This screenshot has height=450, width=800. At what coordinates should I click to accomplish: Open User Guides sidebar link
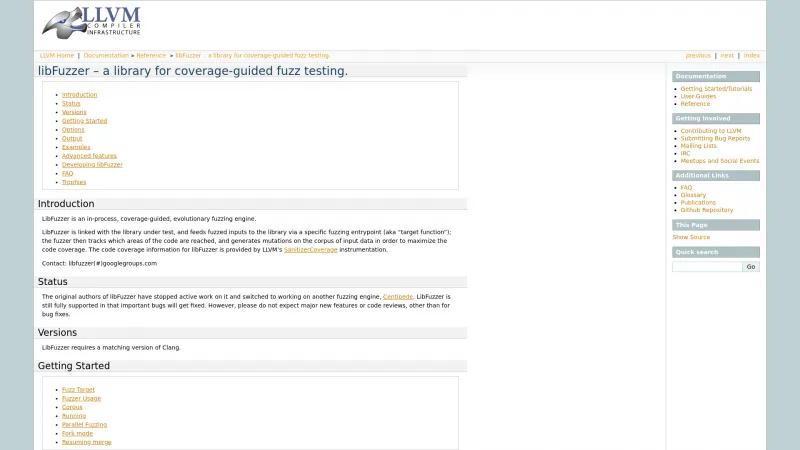click(x=698, y=96)
